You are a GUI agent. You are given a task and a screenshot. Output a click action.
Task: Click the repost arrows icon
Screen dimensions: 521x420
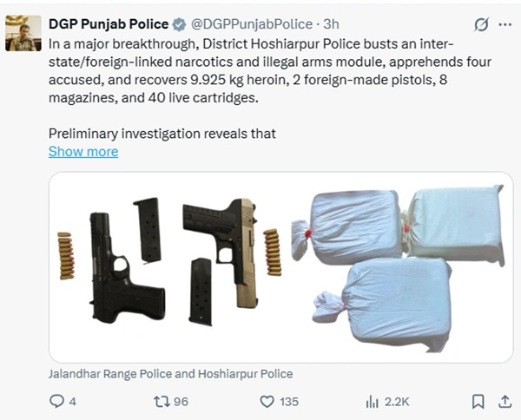tap(162, 402)
